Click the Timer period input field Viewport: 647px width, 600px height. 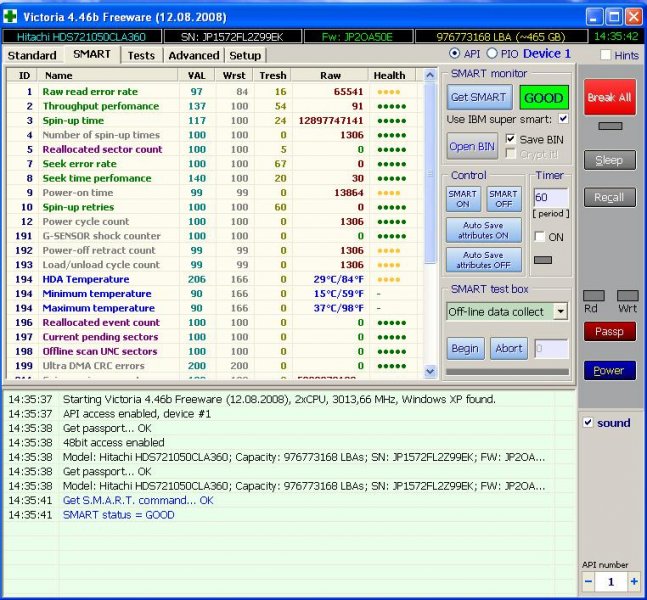pyautogui.click(x=551, y=198)
